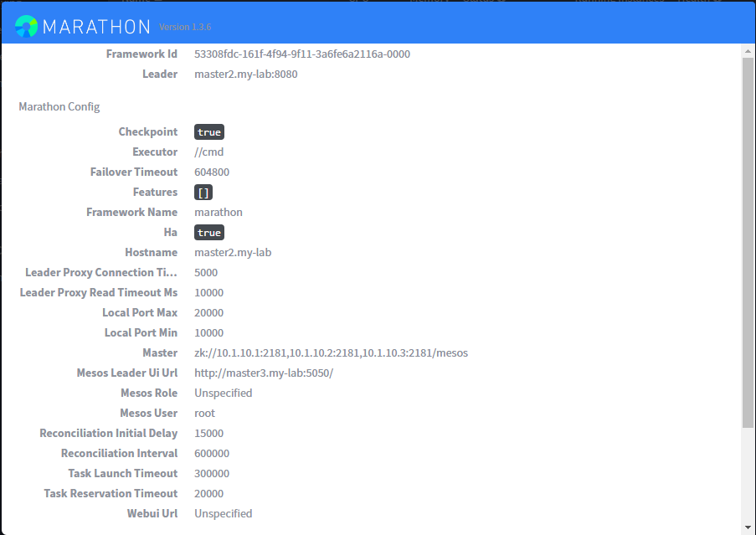Screen dimensions: 756x535
Task: Click the Reconciliation Interval label
Action: coord(119,454)
